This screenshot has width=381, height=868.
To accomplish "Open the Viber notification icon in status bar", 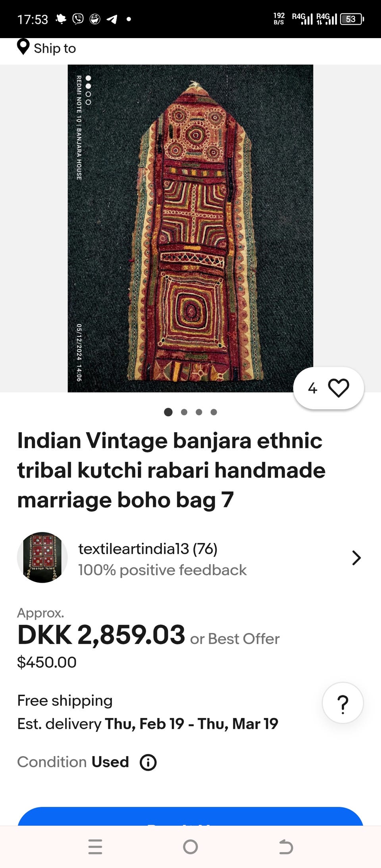I will coord(78,19).
